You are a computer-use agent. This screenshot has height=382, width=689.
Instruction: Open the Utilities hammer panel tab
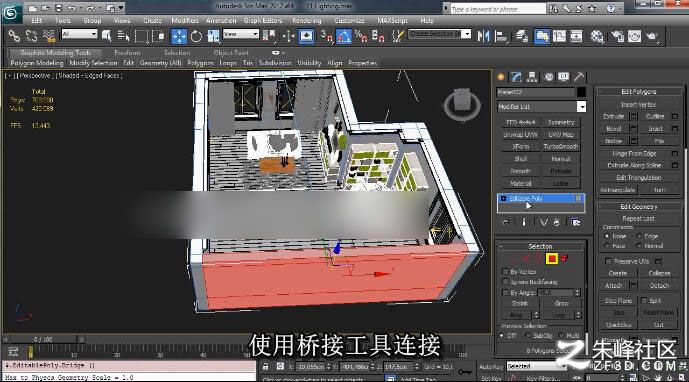pos(579,77)
